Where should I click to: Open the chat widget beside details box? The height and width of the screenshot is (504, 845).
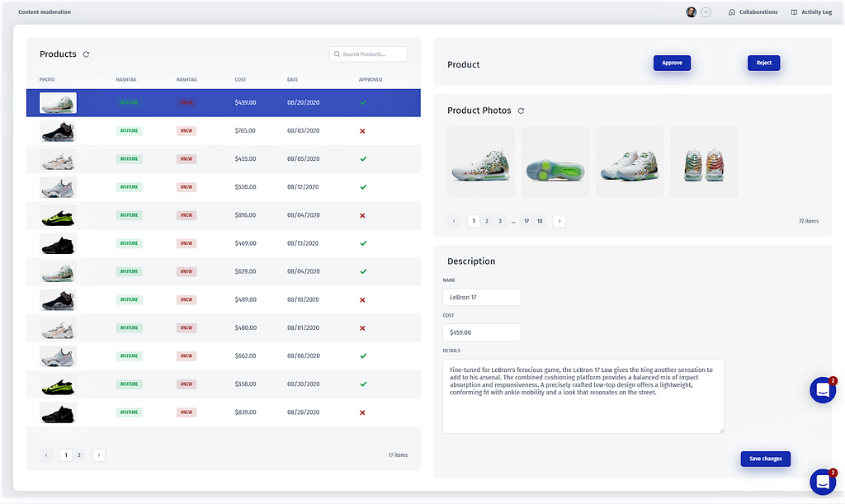pyautogui.click(x=823, y=390)
